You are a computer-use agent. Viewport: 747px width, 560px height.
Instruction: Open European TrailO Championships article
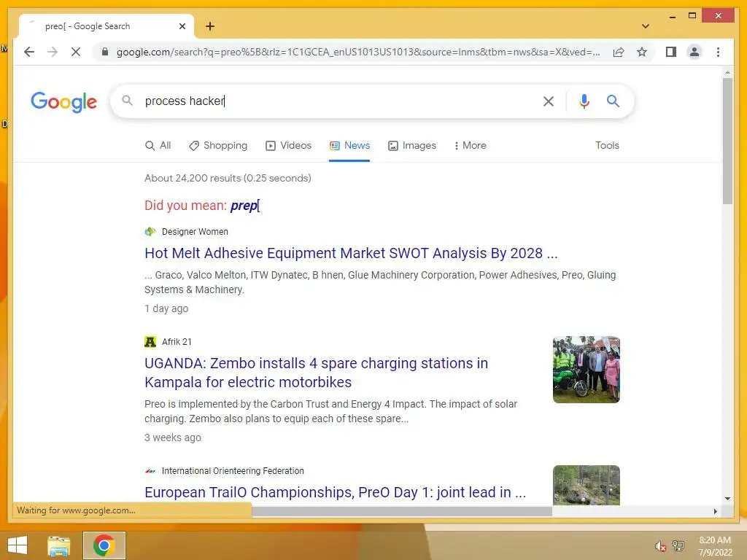pos(335,492)
